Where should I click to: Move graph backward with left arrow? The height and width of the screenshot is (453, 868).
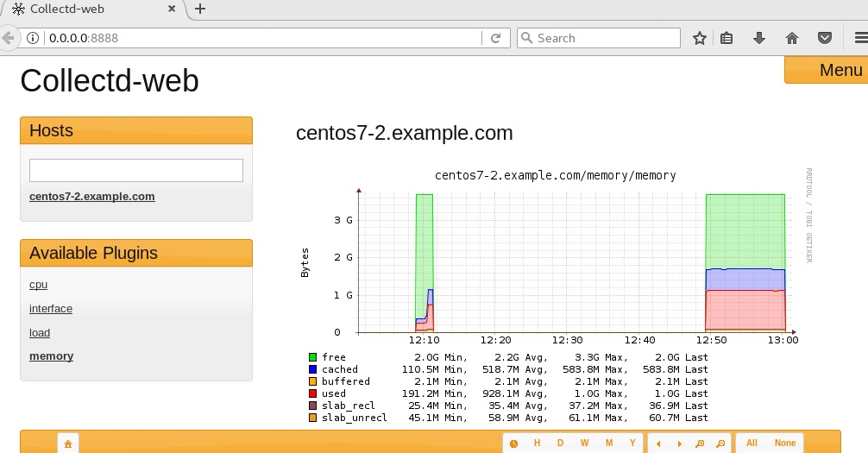[658, 444]
